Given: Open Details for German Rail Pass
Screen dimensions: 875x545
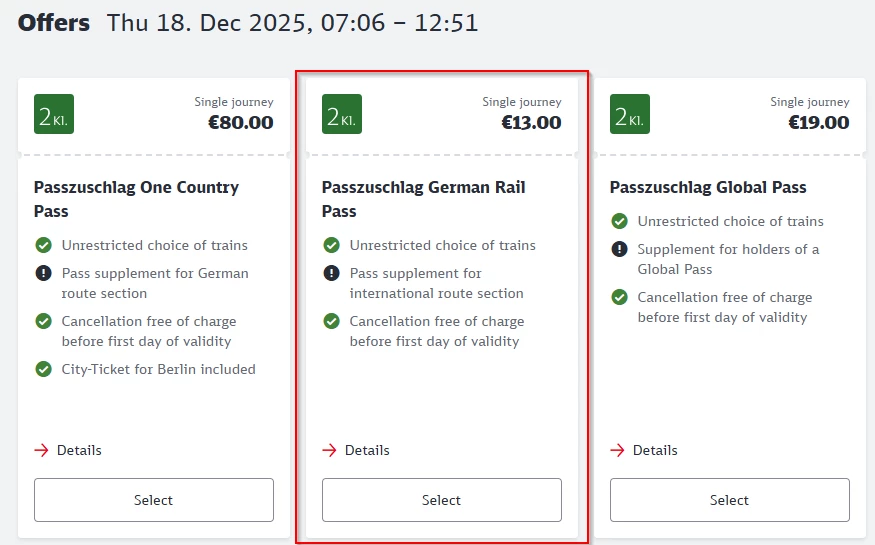Looking at the screenshot, I should pyautogui.click(x=367, y=450).
